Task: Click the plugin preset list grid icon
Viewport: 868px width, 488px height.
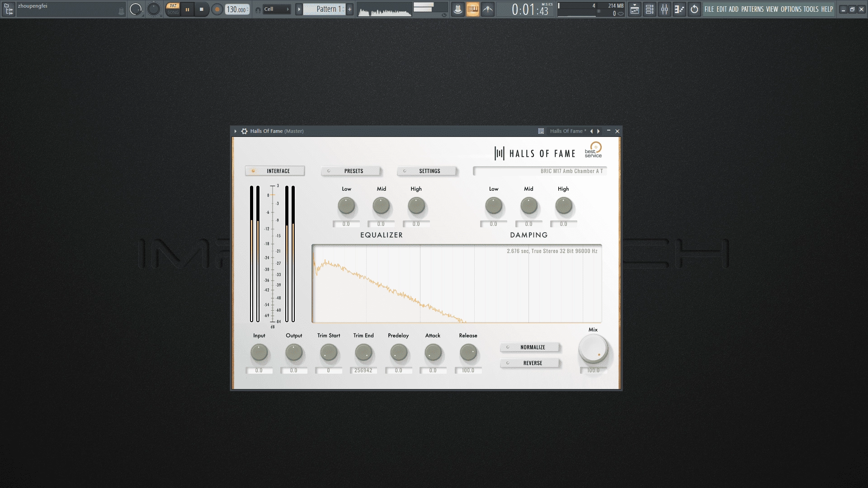Action: click(541, 131)
